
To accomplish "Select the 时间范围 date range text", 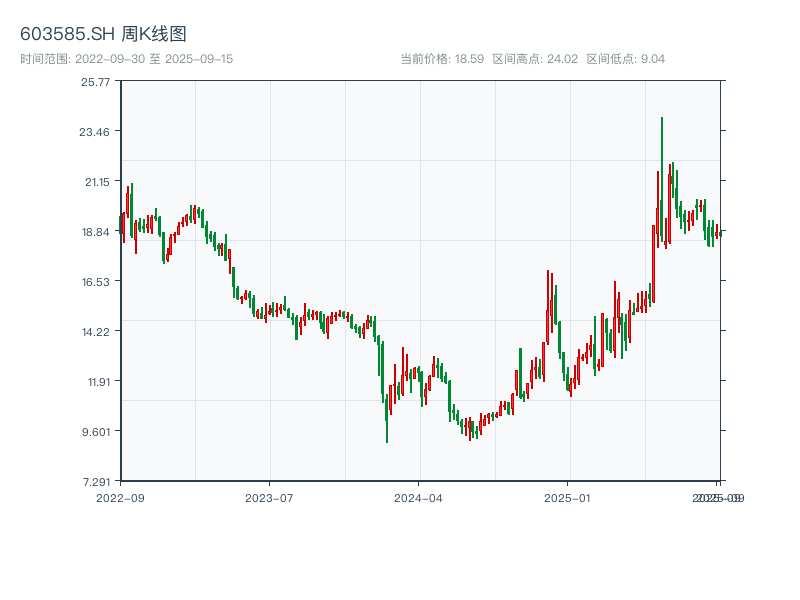I will (x=127, y=59).
